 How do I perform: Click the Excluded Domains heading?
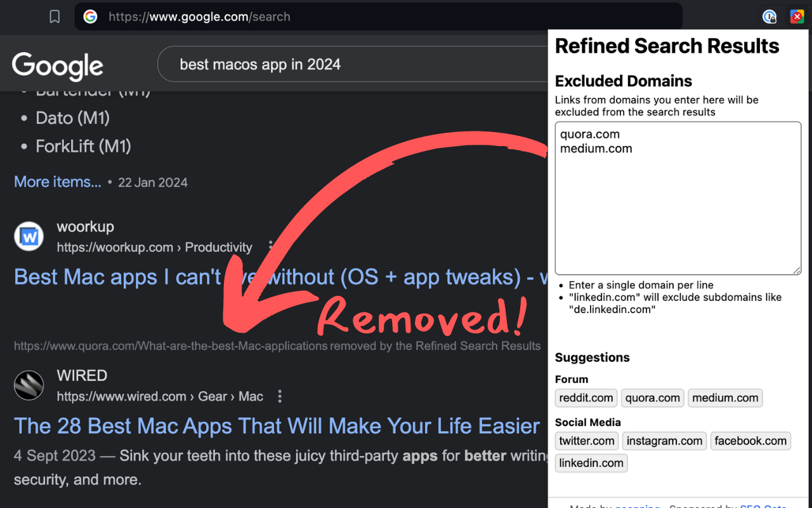(624, 81)
